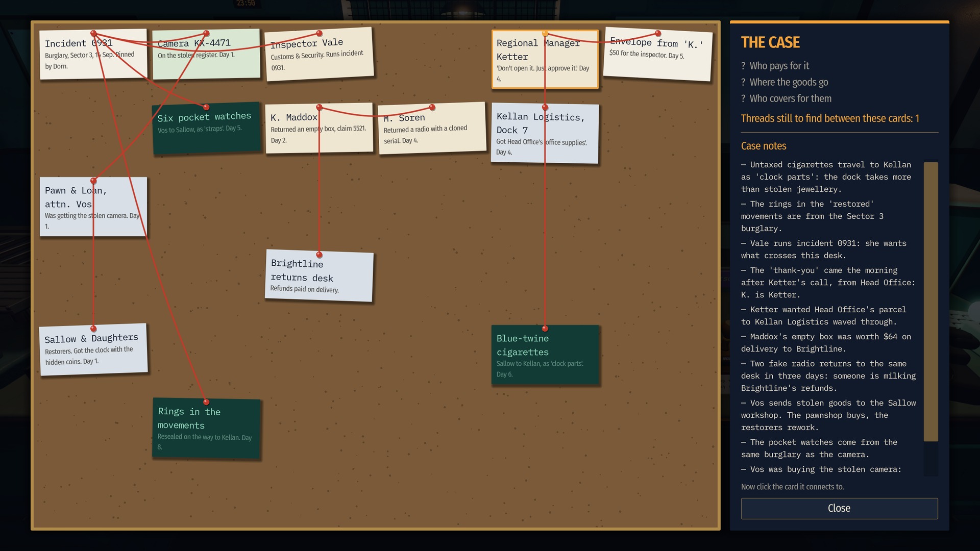Click the red pin on Brightline returns desk
Image resolution: width=980 pixels, height=551 pixels.
pyautogui.click(x=320, y=255)
